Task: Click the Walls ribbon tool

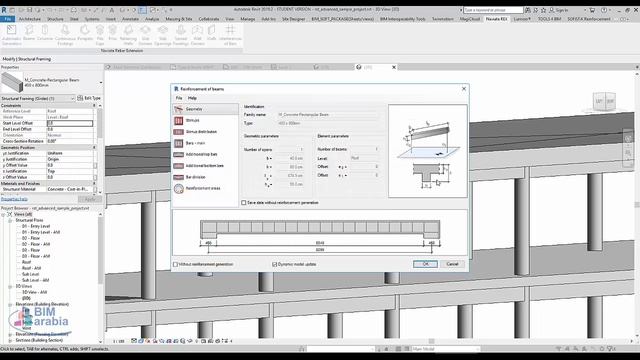Action: (x=211, y=33)
